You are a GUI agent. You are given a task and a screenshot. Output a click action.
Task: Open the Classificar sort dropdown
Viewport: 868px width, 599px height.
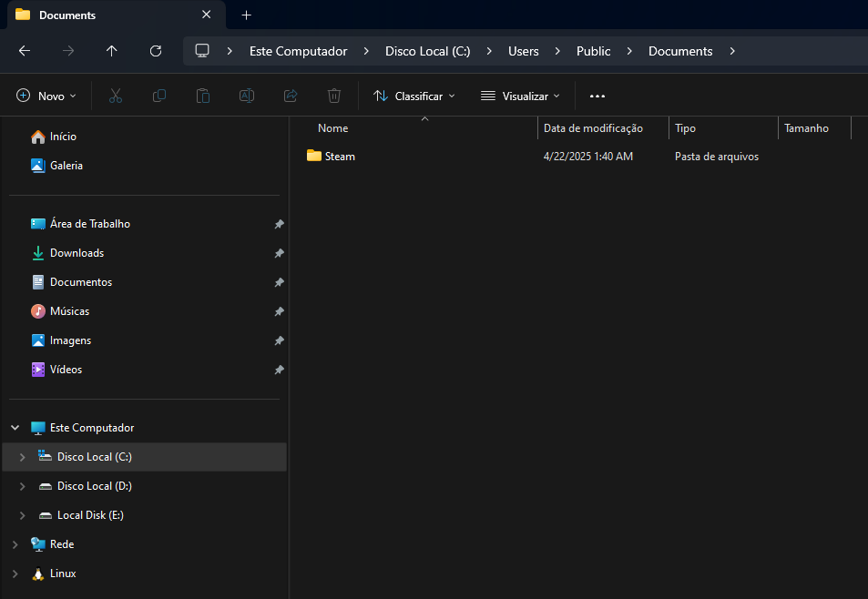click(x=414, y=96)
